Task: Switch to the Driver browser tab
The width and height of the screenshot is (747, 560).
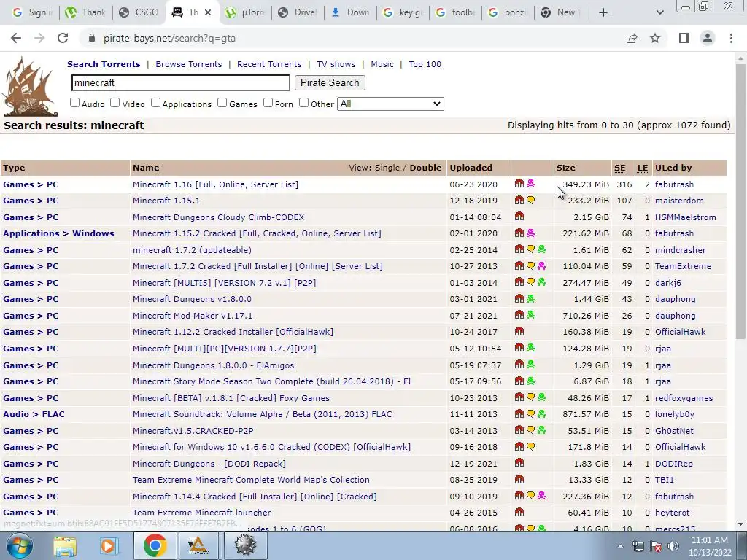Action: click(x=298, y=12)
